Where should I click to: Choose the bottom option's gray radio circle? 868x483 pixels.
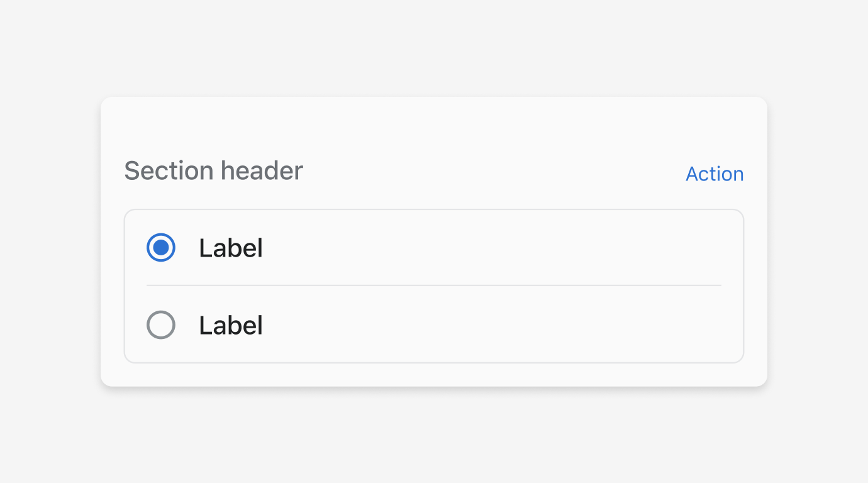tap(161, 325)
